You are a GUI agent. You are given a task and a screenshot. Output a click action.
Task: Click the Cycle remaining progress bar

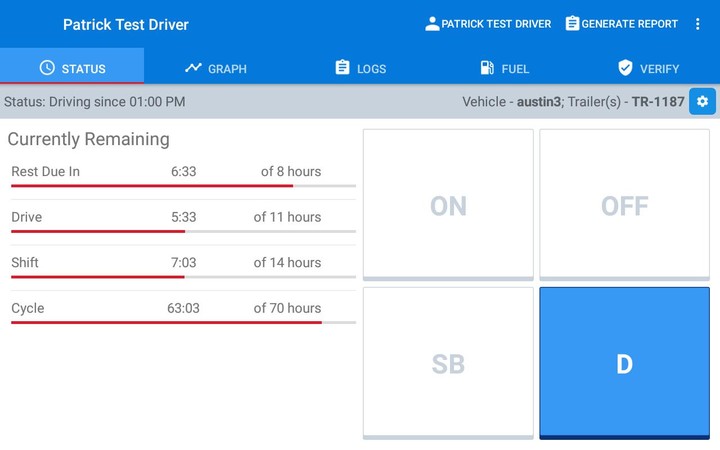[x=183, y=322]
